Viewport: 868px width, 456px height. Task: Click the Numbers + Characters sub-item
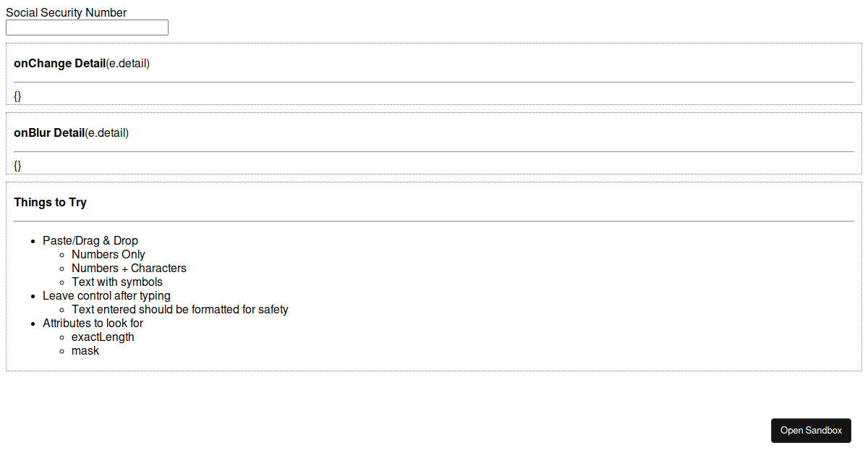129,268
